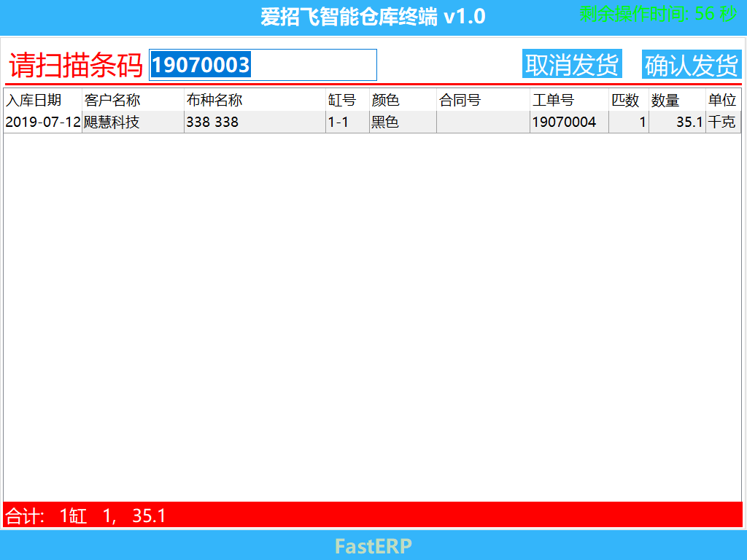Screen dimensions: 747x560
Task: Click the 爱招飞智能仓库终端 title text
Action: click(373, 17)
